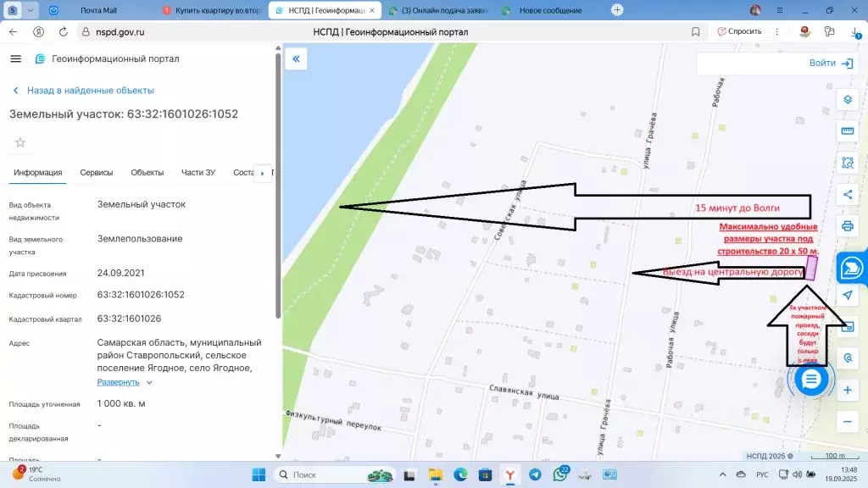Open the Объекты tab
The image size is (868, 488).
147,173
